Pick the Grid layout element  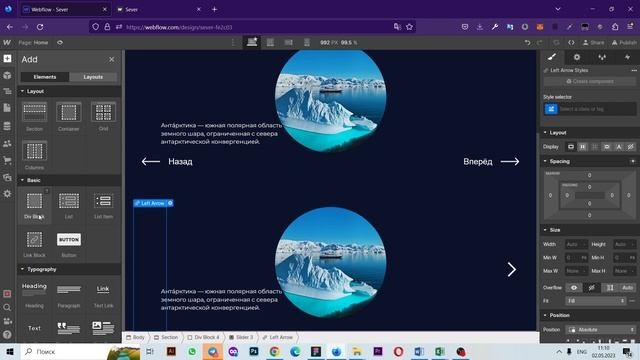[x=103, y=117]
